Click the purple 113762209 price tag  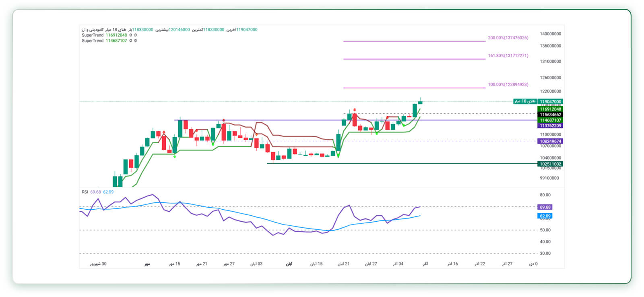point(550,126)
